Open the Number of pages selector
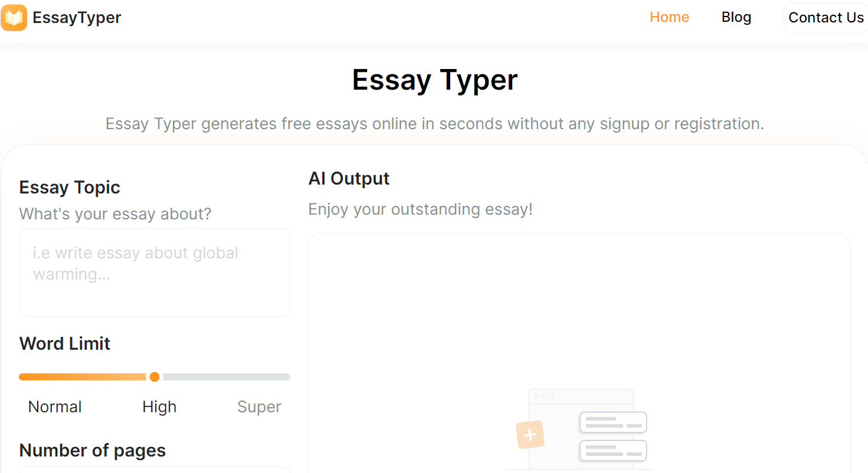Image resolution: width=868 pixels, height=473 pixels. 154,470
